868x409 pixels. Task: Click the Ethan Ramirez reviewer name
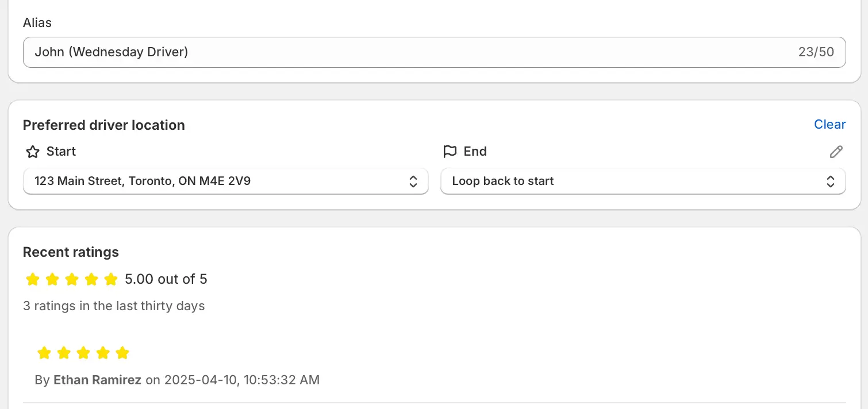coord(97,380)
